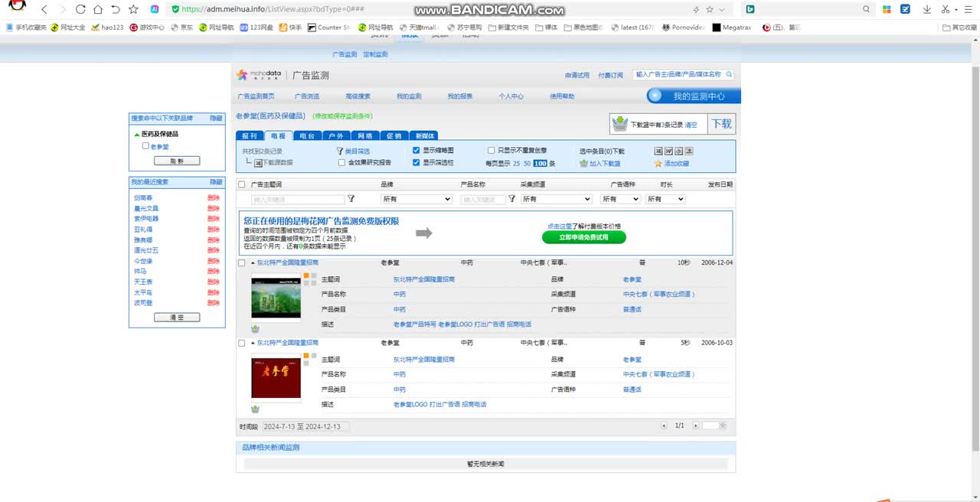Open 高级搜索 in navigation menu

[x=358, y=96]
